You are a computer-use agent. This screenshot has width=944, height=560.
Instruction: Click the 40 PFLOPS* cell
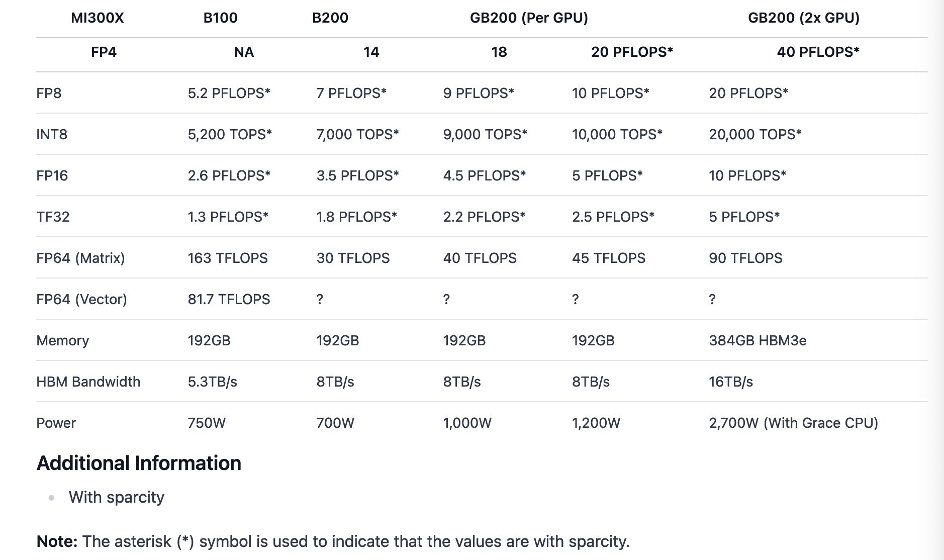click(818, 52)
